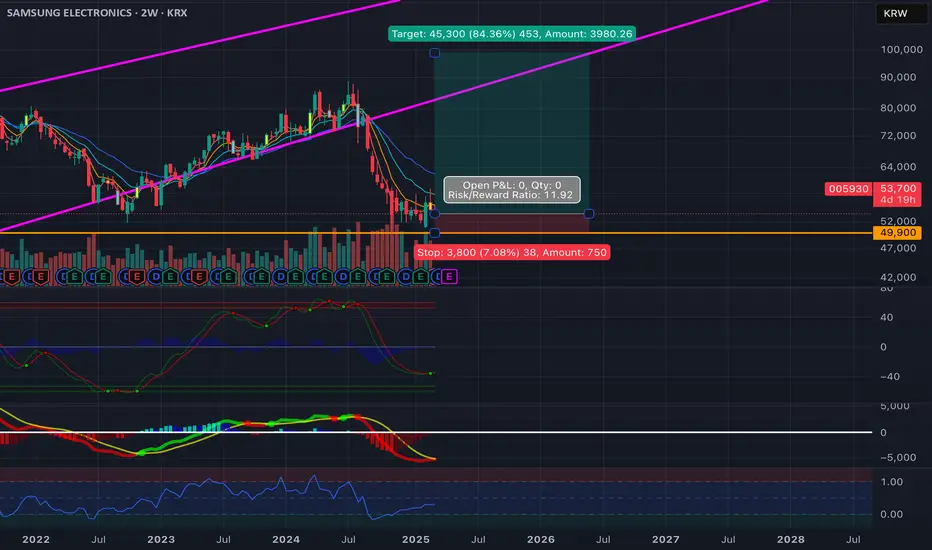Select the red Stop 3,800 label
This screenshot has height=550, width=932.
(512, 252)
